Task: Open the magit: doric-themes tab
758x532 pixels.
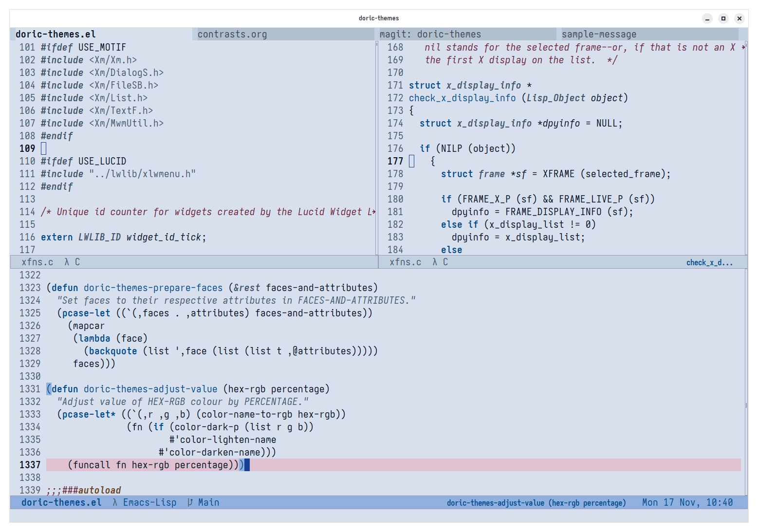Action: (430, 34)
